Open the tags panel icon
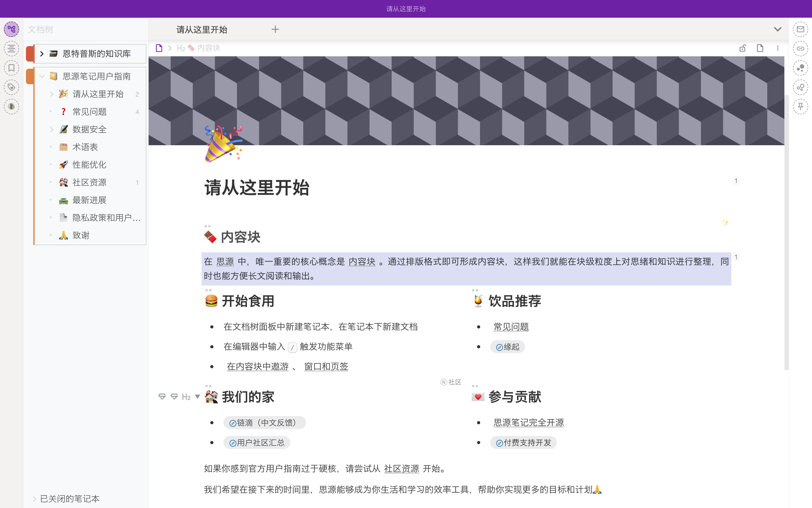 (x=11, y=87)
